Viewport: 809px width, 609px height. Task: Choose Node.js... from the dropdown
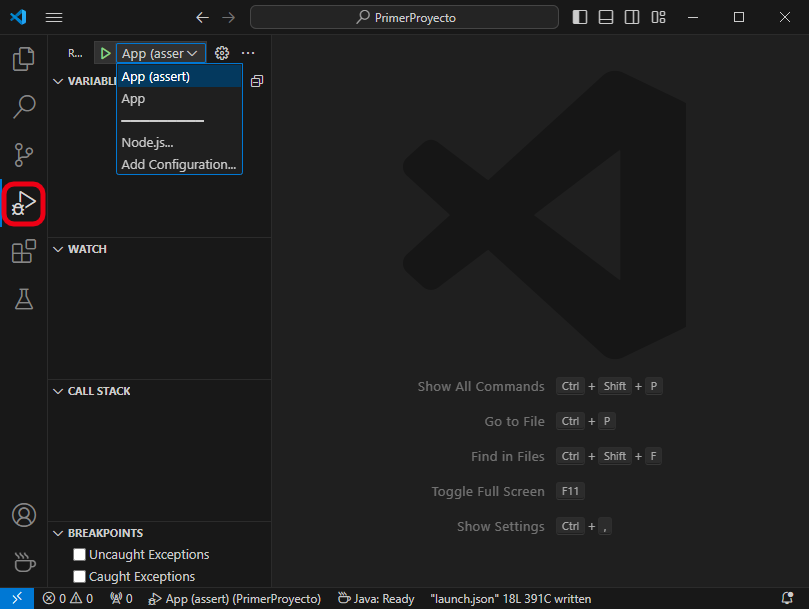pyautogui.click(x=179, y=142)
